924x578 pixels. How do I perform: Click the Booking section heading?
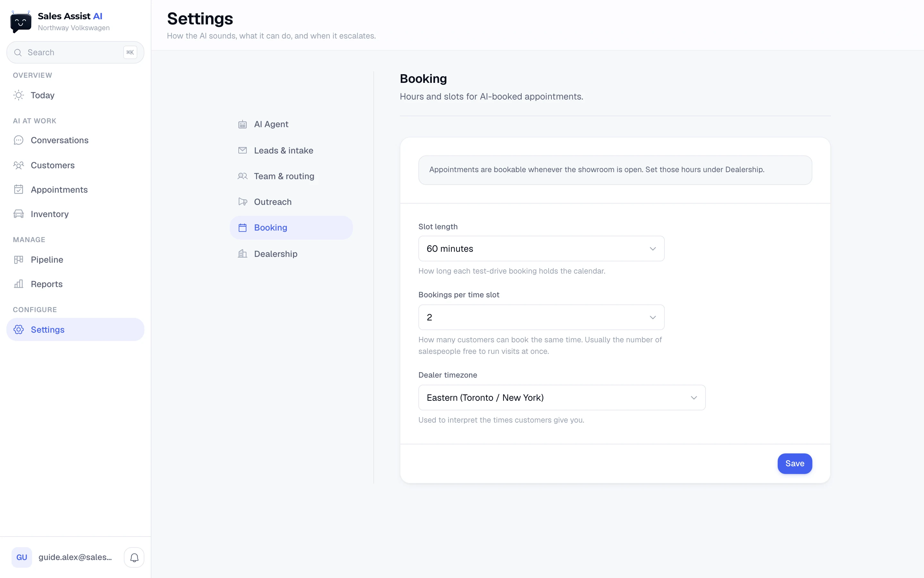[423, 79]
